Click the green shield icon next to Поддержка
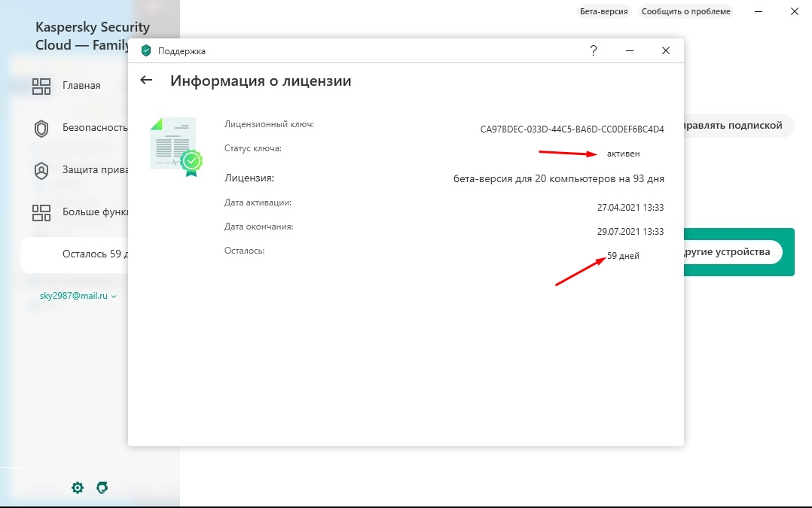Viewport: 812px width, 508px height. 146,50
